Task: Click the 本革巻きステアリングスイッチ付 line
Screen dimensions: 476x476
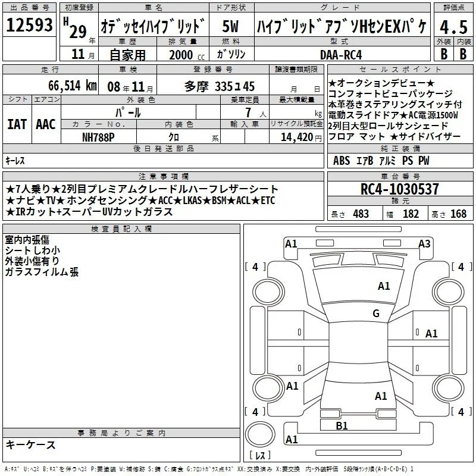Action: [395, 104]
